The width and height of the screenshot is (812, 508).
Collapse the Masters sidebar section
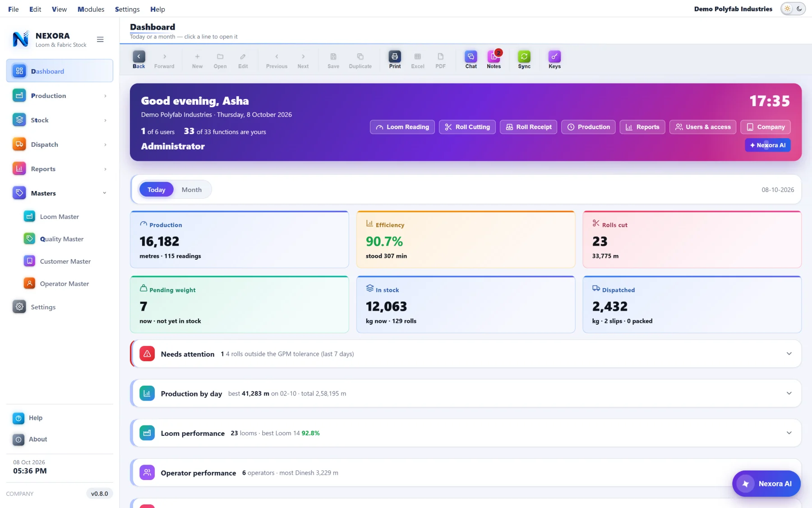click(x=60, y=193)
